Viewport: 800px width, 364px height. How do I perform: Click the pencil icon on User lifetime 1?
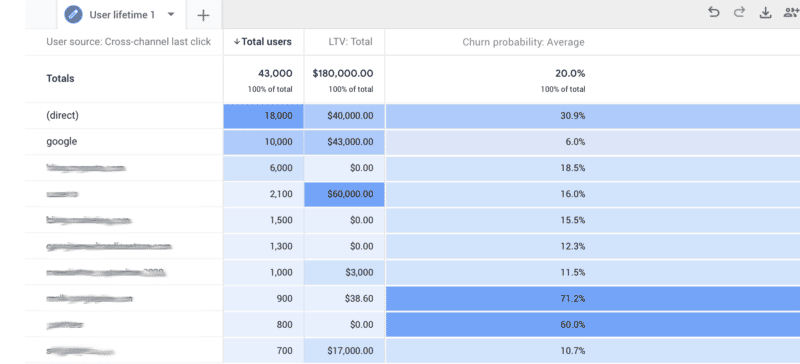coord(73,15)
